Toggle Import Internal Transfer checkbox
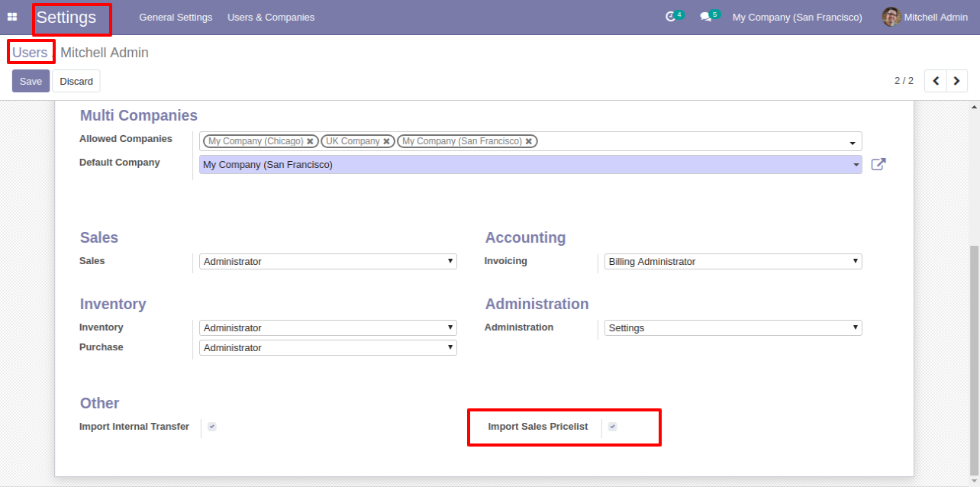The image size is (980, 487). click(x=212, y=427)
